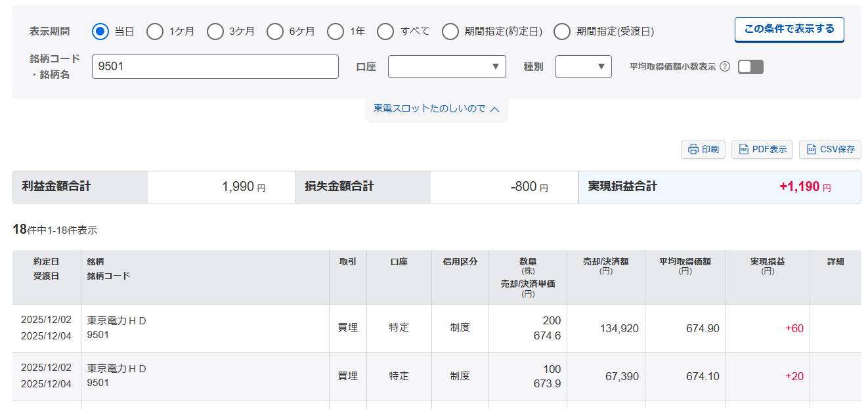
Task: Select the 1ケ月 period option
Action: point(155,32)
